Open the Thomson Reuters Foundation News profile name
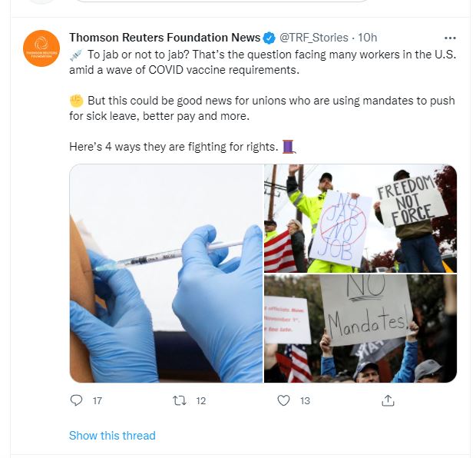 coord(165,38)
